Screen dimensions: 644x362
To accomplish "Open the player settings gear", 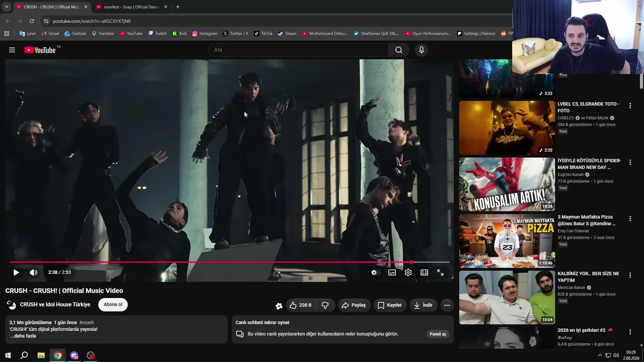I will coord(408,273).
